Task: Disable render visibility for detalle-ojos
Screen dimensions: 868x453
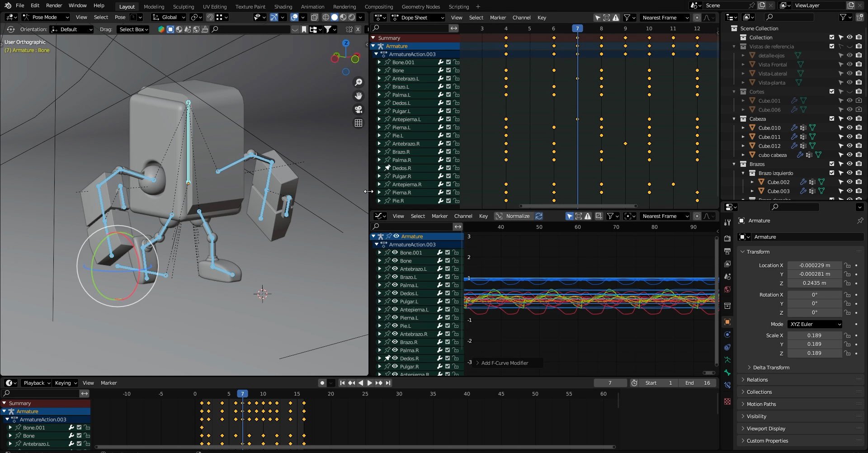Action: tap(859, 55)
